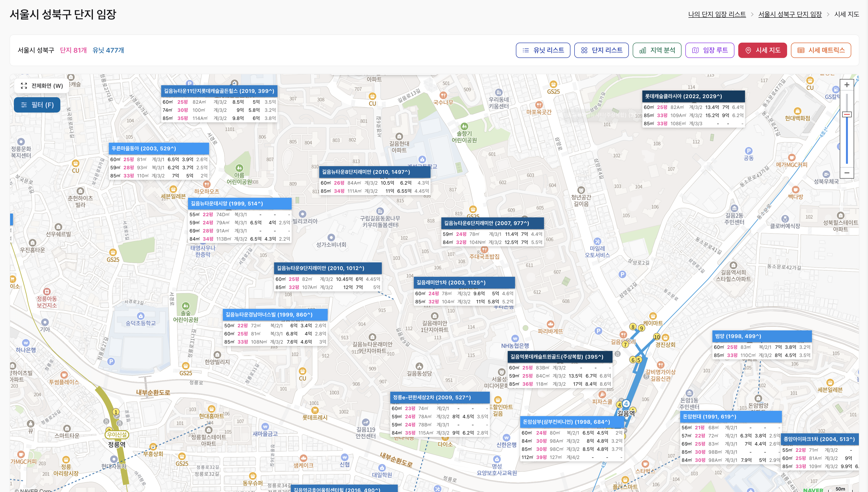Open the 유닛 리스트 view
The image size is (868, 492).
(x=543, y=50)
